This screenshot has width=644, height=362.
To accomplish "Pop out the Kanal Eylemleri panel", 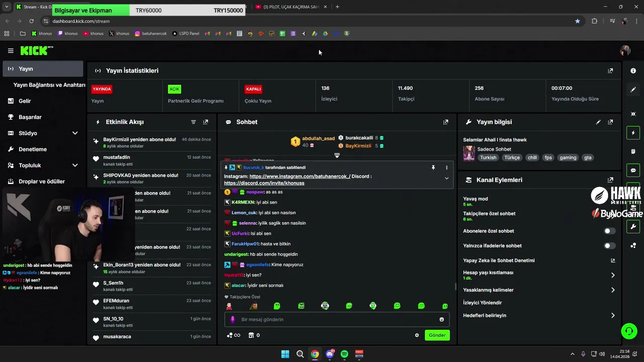I will point(610,180).
